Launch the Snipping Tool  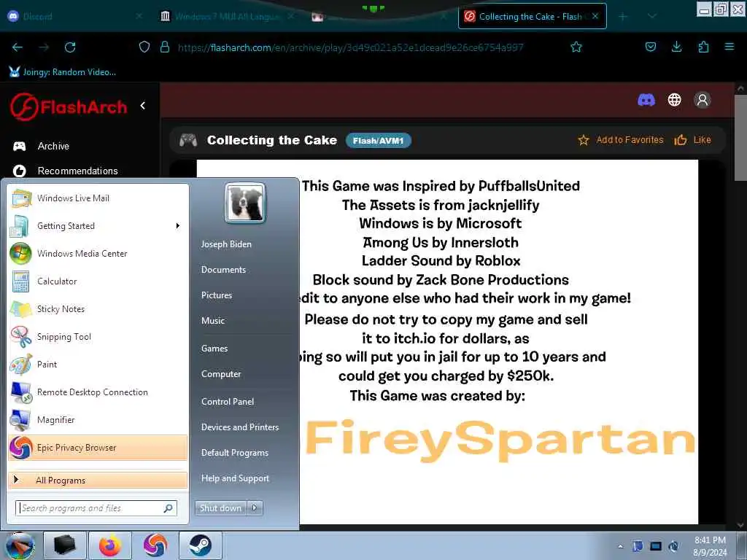tap(98, 337)
